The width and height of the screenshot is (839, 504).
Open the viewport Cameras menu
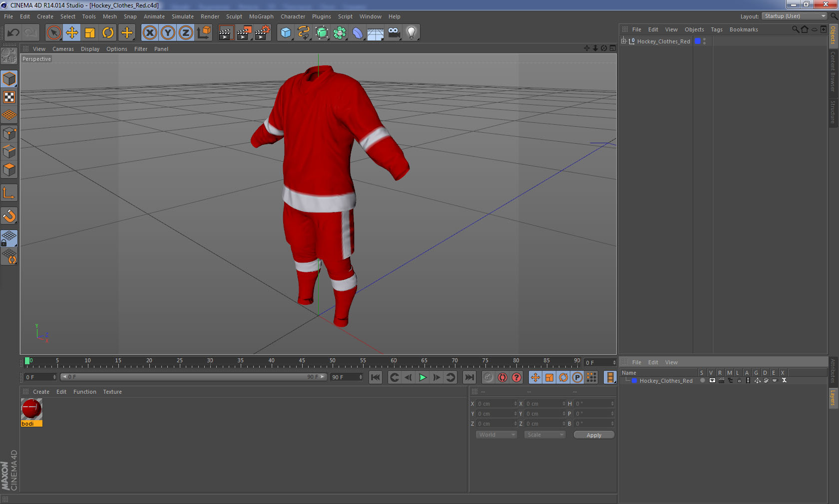63,49
